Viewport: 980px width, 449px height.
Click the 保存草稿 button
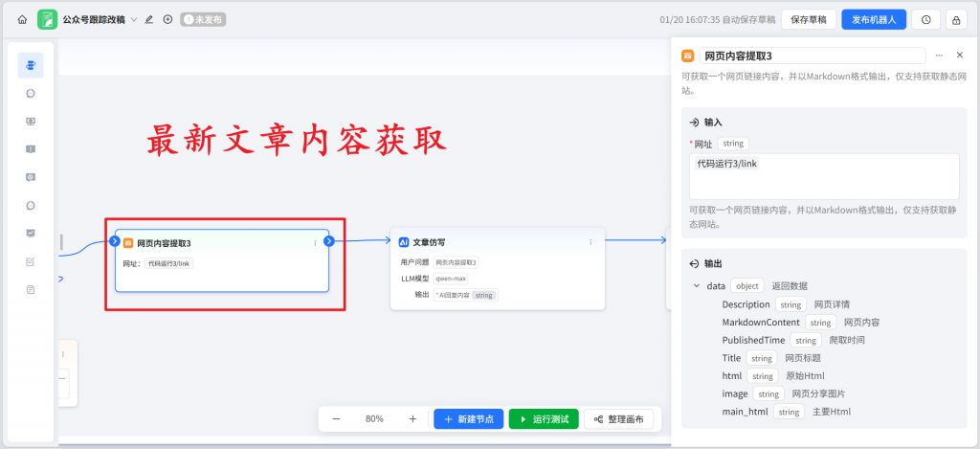pos(808,19)
